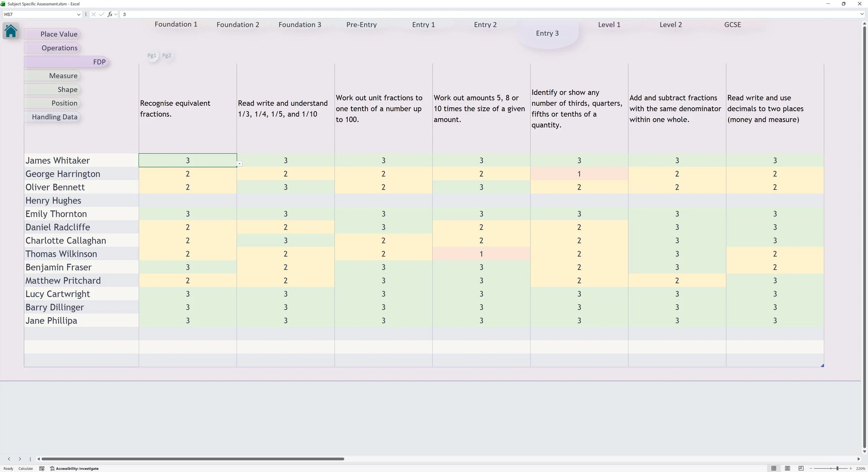The width and height of the screenshot is (868, 472).
Task: Cancel the formula bar entry (X icon)
Action: 93,14
